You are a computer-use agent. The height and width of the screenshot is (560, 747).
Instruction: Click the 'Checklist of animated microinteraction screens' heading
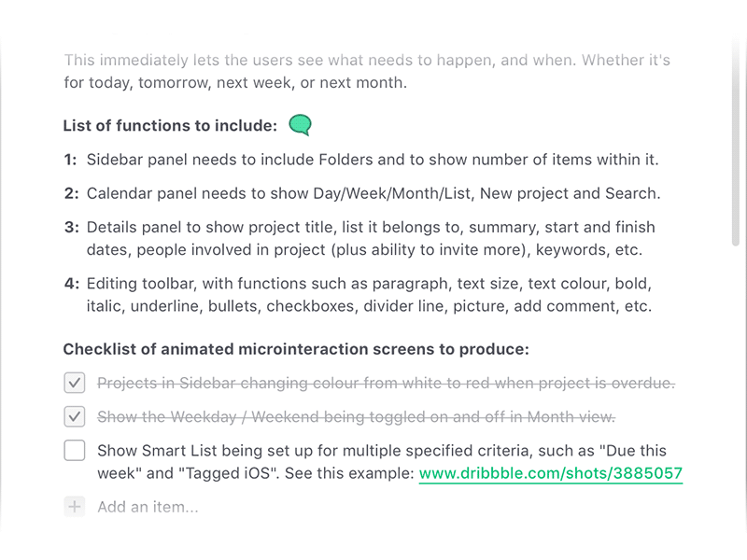click(x=296, y=350)
